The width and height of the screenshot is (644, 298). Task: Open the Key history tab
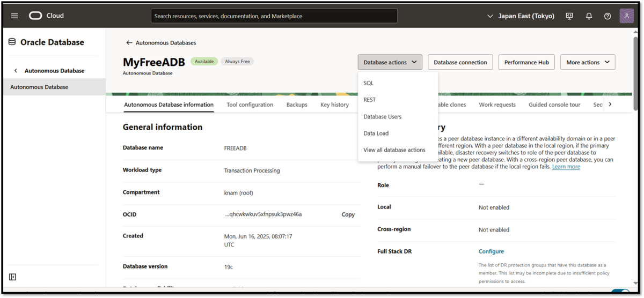point(334,105)
